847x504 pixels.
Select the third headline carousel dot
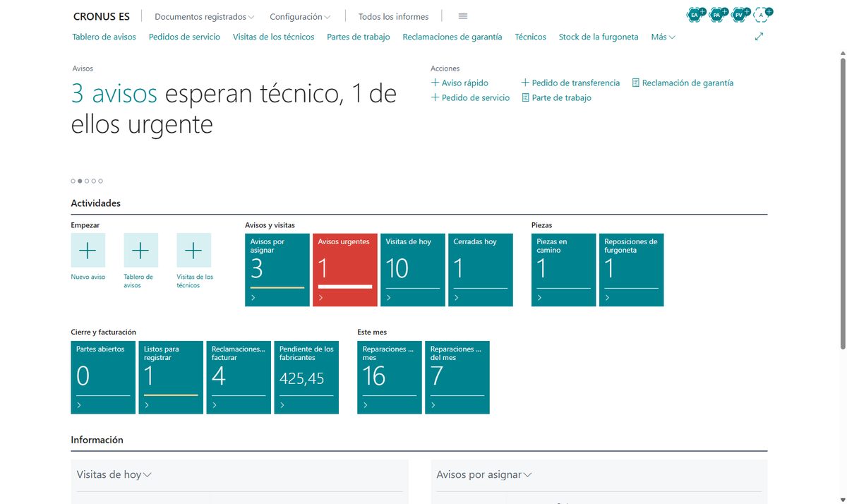(87, 181)
